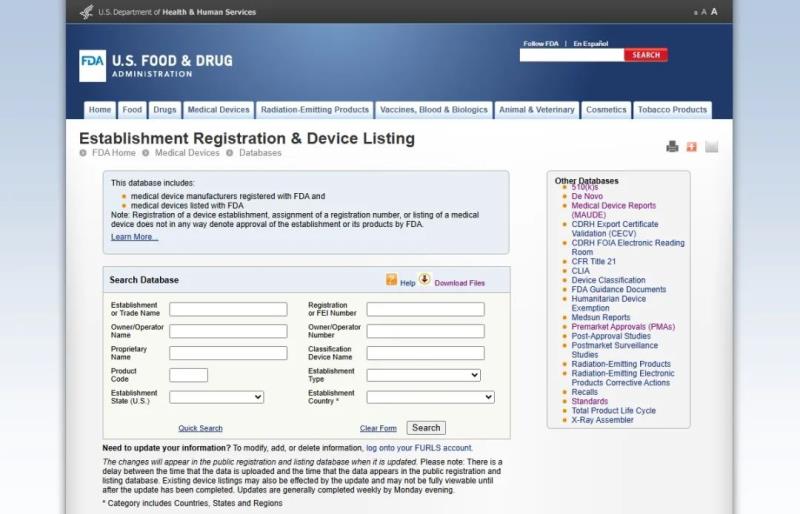Click the orange share plus icon
Screen dimensions: 800x514
click(x=691, y=147)
